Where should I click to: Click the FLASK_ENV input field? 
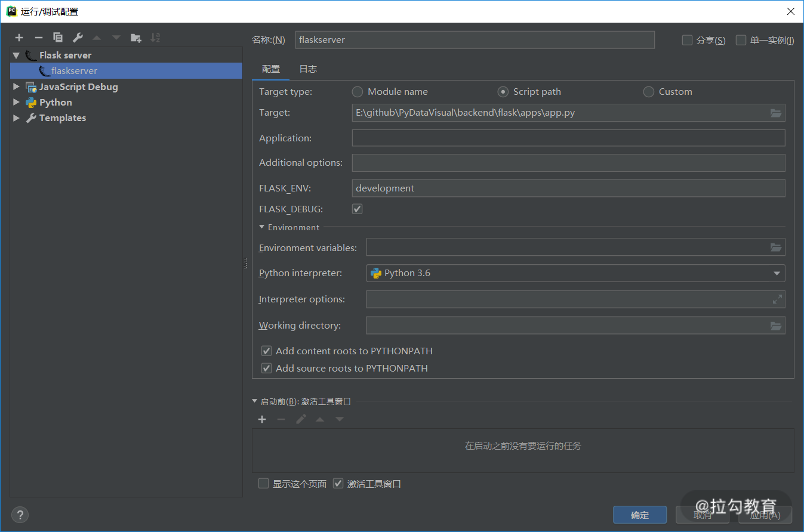[x=568, y=188]
